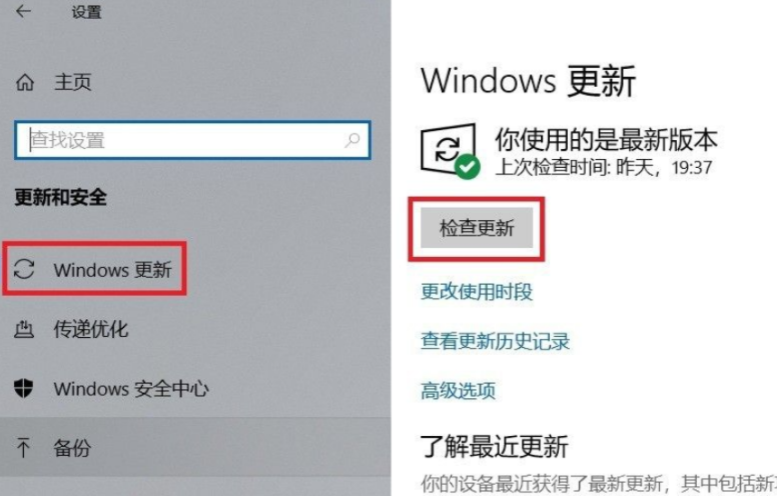Click the sync icon beside Windows 更新
The height and width of the screenshot is (499, 782).
point(24,269)
